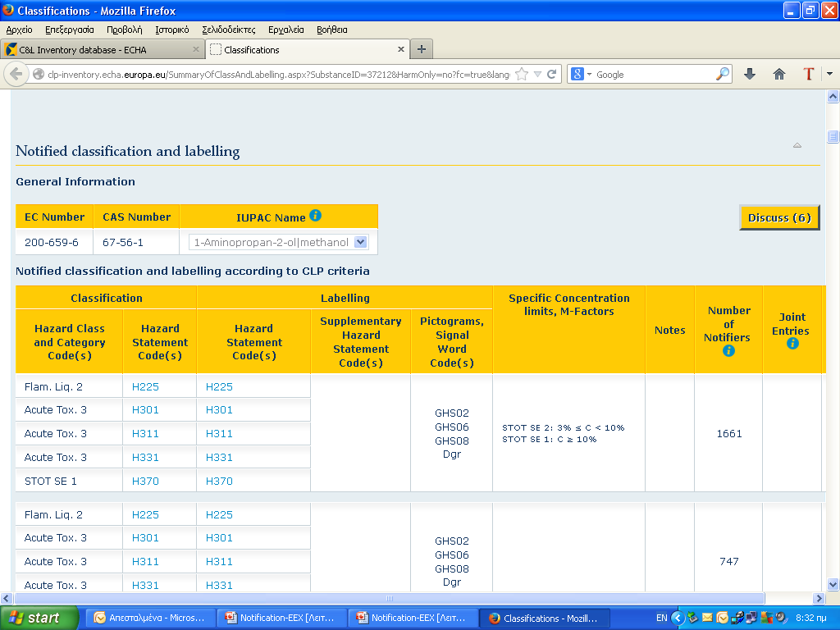Click the vertical scrollbar thumb
The image size is (840, 630).
point(833,136)
